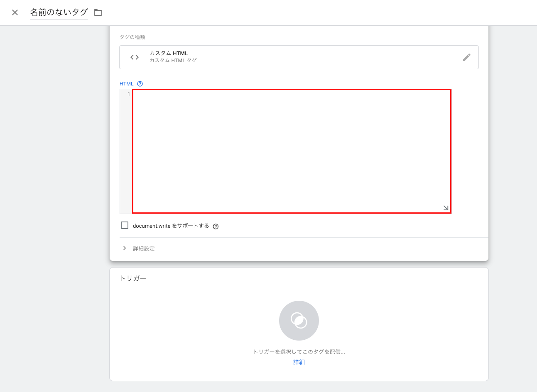Open help icon beside the HTML label

click(140, 84)
